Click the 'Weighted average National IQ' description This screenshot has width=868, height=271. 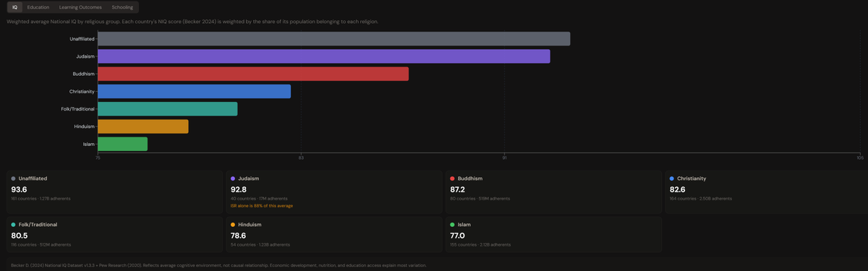pyautogui.click(x=192, y=22)
